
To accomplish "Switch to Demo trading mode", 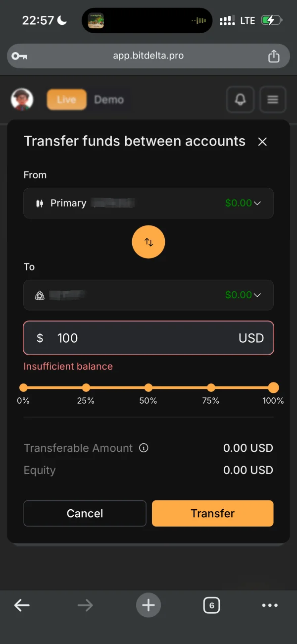I will 109,100.
